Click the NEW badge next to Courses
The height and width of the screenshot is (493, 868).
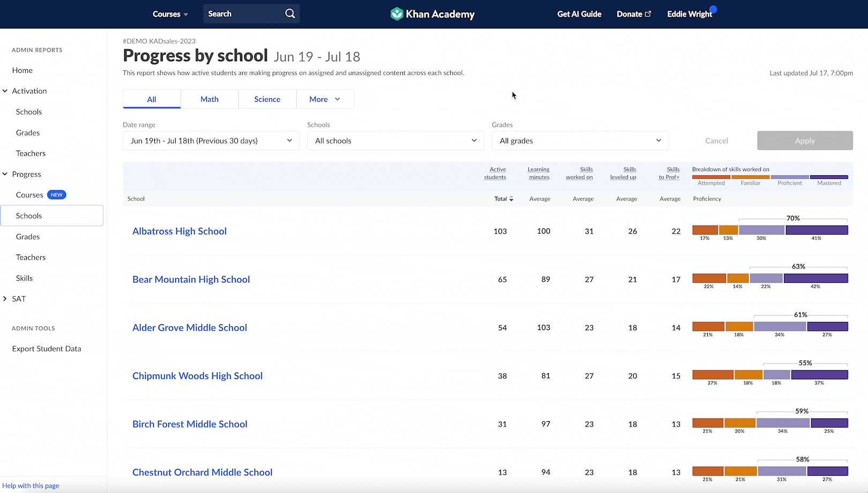[57, 195]
